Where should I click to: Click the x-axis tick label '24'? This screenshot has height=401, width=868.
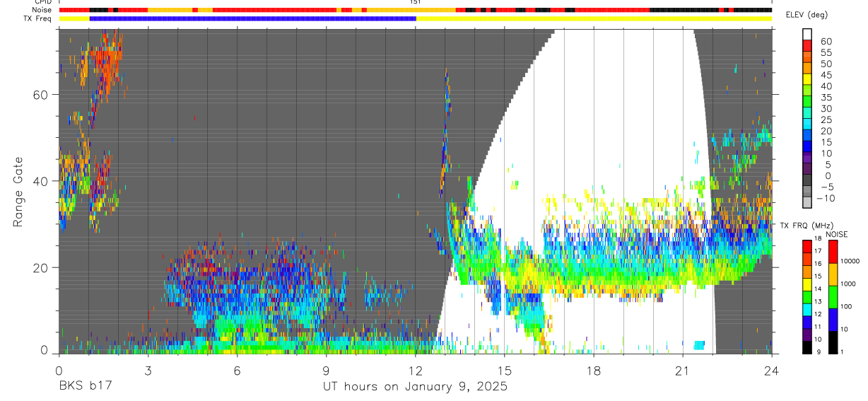point(772,370)
